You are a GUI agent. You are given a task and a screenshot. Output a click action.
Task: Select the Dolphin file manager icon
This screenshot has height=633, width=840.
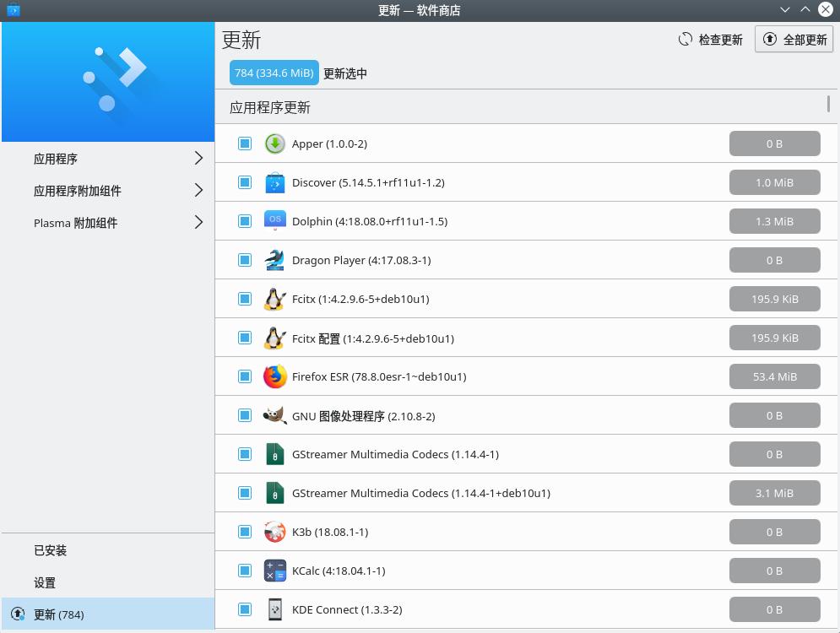tap(275, 221)
